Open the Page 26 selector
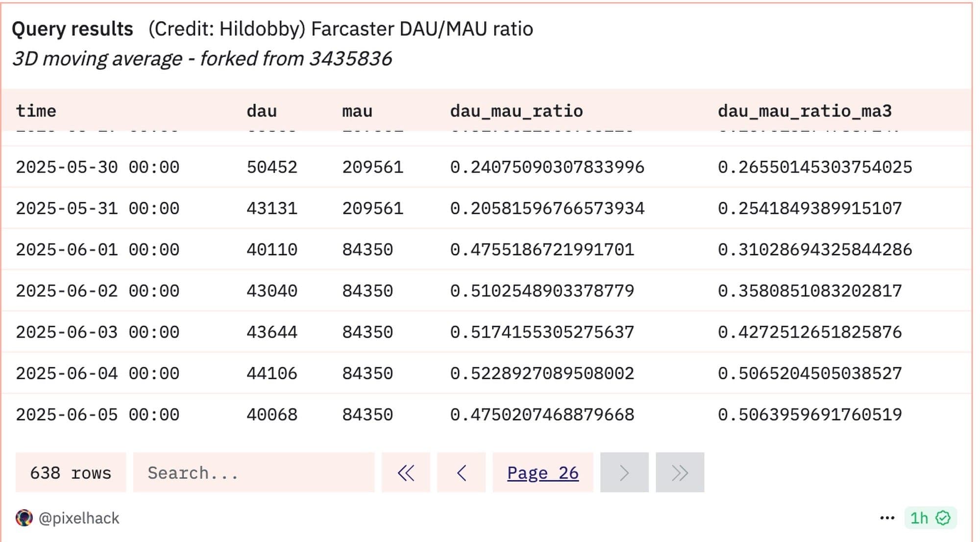 [x=542, y=472]
